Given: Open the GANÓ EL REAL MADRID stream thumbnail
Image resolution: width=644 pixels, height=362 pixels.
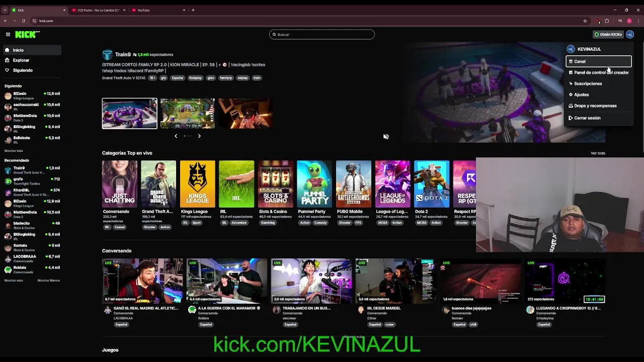Looking at the screenshot, I should (x=142, y=281).
